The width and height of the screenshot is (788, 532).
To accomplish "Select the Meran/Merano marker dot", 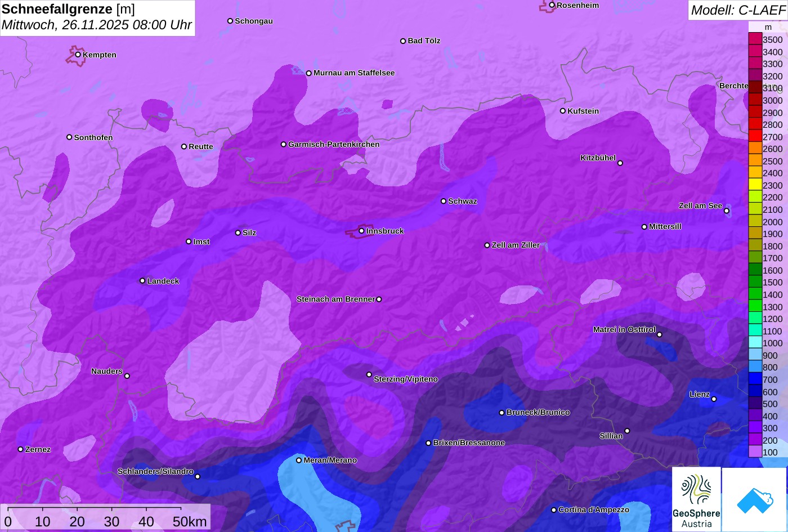I will point(299,461).
